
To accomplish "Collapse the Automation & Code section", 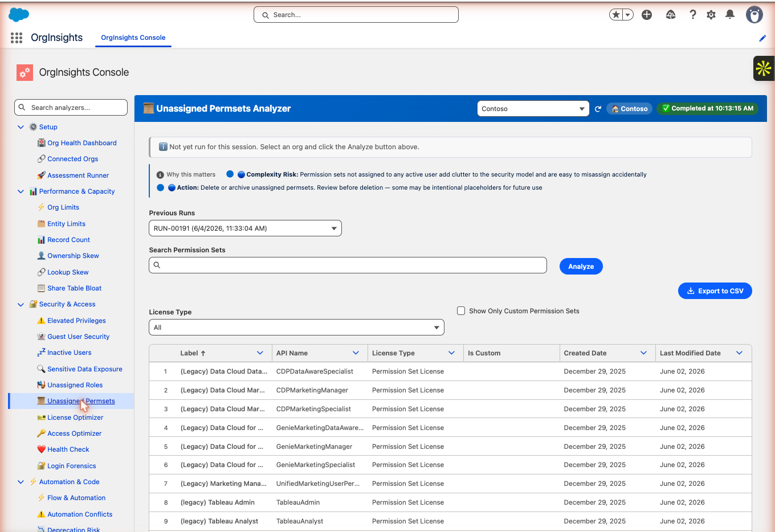I will [21, 482].
